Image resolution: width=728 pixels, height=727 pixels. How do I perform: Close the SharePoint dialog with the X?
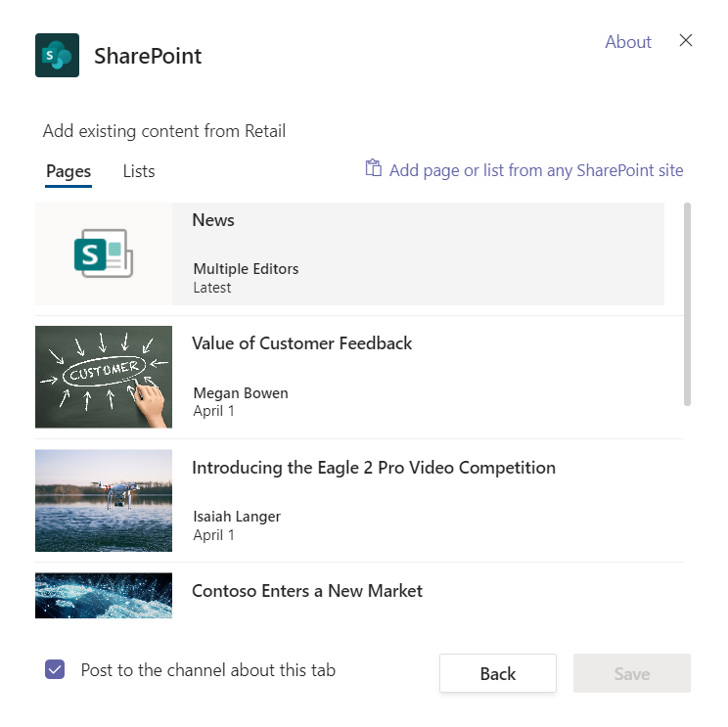pyautogui.click(x=686, y=40)
